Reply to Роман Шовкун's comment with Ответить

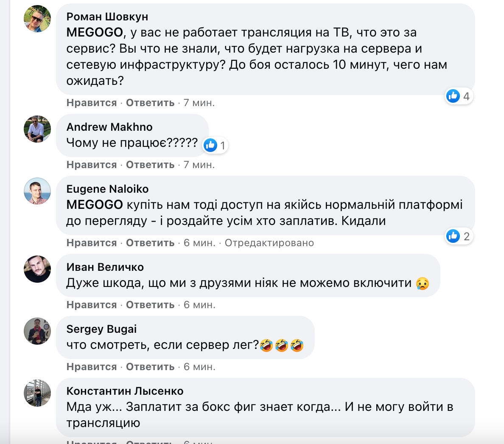coord(149,102)
